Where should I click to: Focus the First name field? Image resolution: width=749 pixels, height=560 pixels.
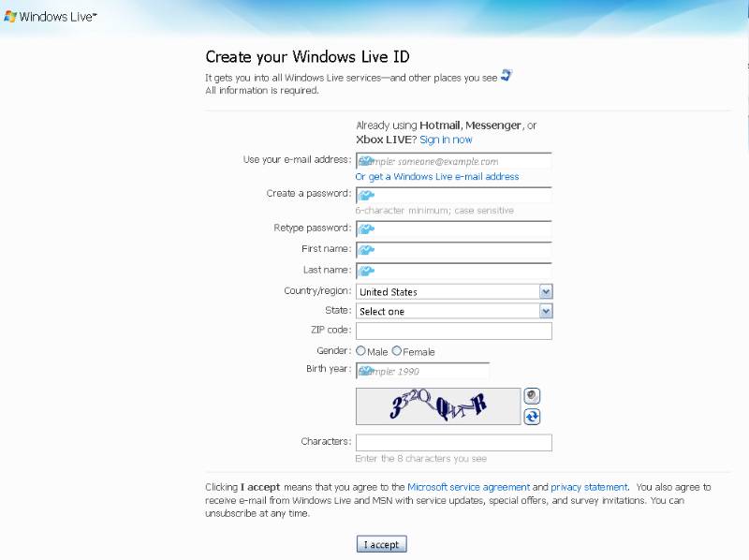(454, 250)
